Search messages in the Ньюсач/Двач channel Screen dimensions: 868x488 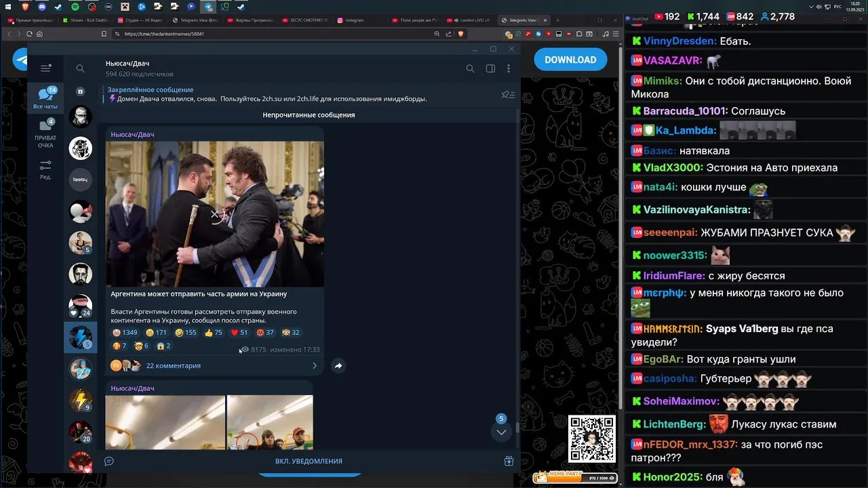click(470, 68)
